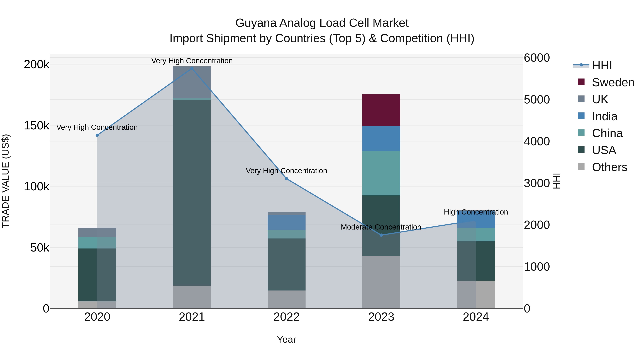This screenshot has height=362, width=644.
Task: Click the USA segment of 2020 bar
Action: pyautogui.click(x=97, y=275)
